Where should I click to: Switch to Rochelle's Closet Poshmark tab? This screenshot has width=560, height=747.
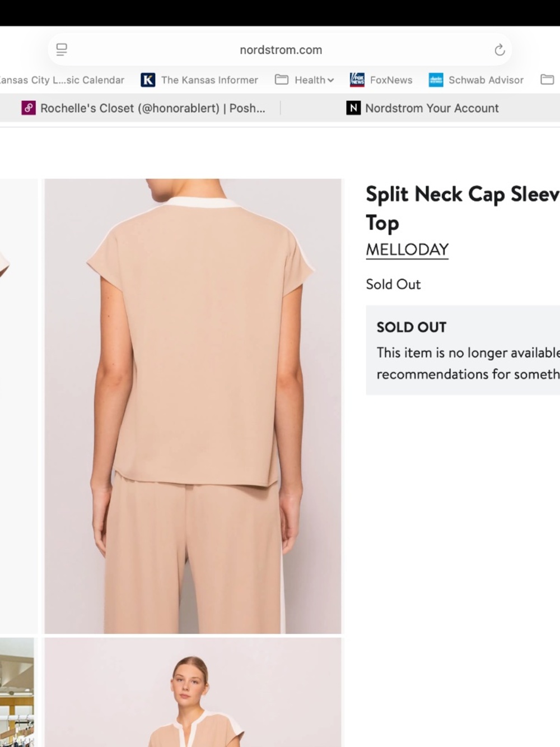tap(143, 108)
